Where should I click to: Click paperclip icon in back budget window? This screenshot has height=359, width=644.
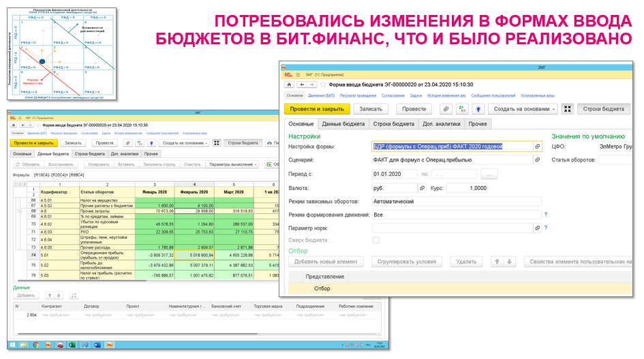click(128, 143)
